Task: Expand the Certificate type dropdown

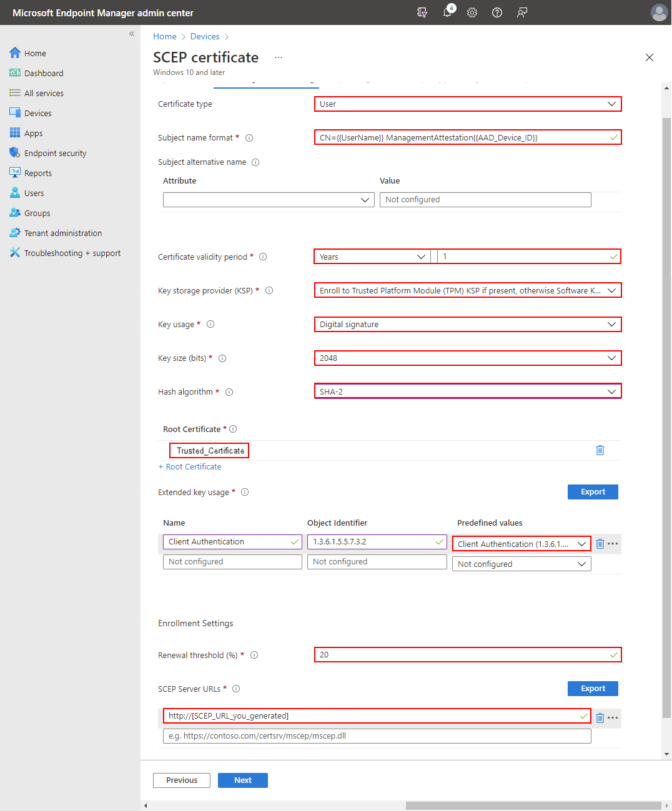Action: tap(468, 104)
